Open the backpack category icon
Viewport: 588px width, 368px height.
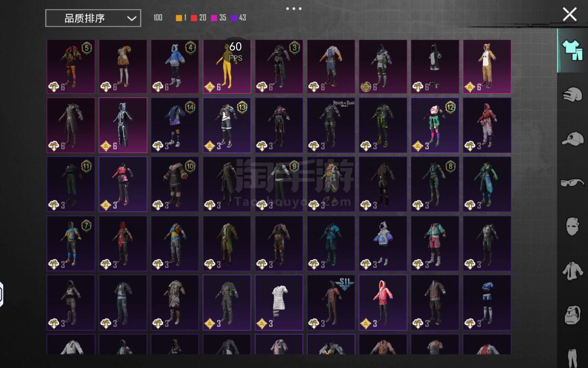(572, 315)
